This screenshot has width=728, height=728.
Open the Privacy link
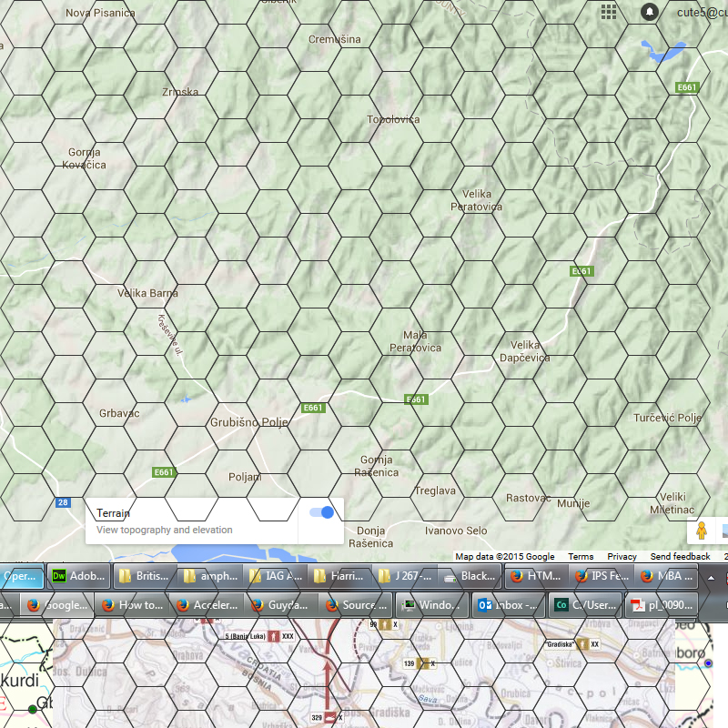pyautogui.click(x=622, y=556)
